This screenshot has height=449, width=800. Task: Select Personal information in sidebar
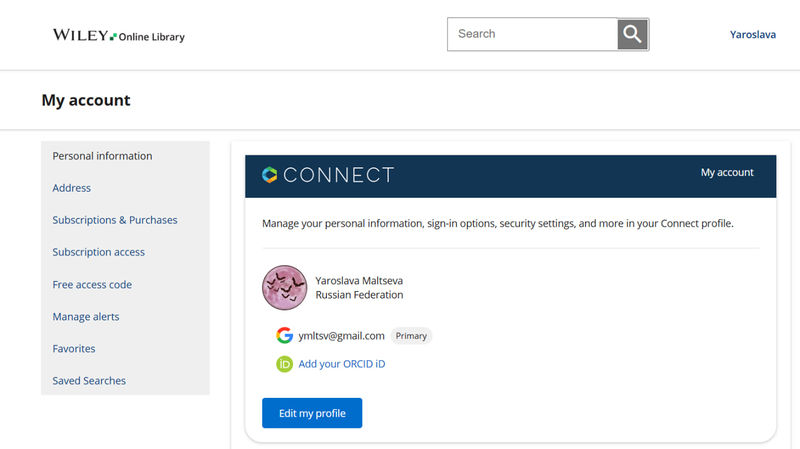click(x=102, y=156)
